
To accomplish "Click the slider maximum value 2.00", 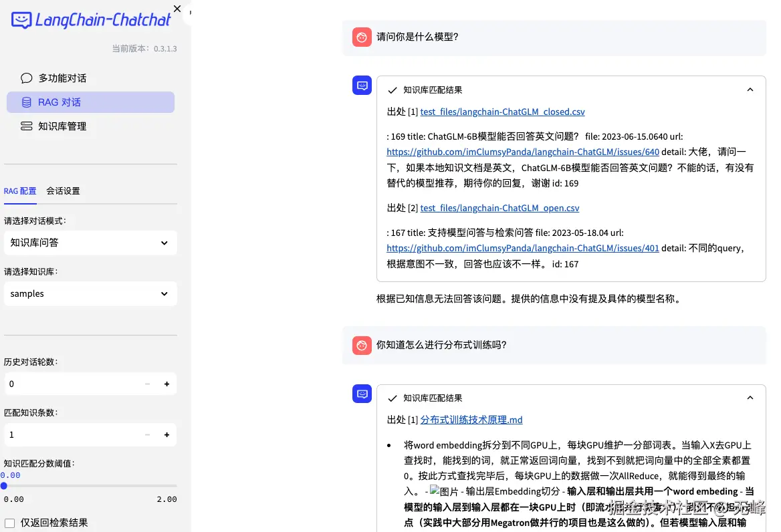I will 167,499.
